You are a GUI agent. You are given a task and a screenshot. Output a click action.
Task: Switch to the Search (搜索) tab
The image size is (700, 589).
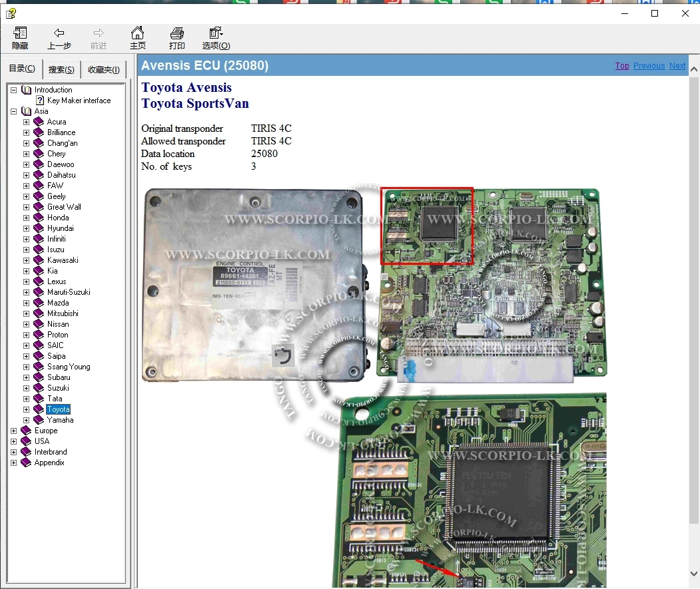click(x=61, y=70)
